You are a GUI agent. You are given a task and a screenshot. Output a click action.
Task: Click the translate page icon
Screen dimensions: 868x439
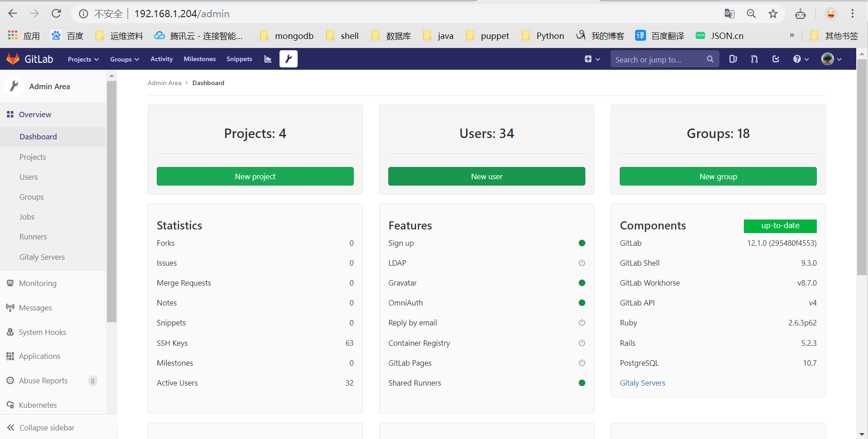tap(729, 14)
